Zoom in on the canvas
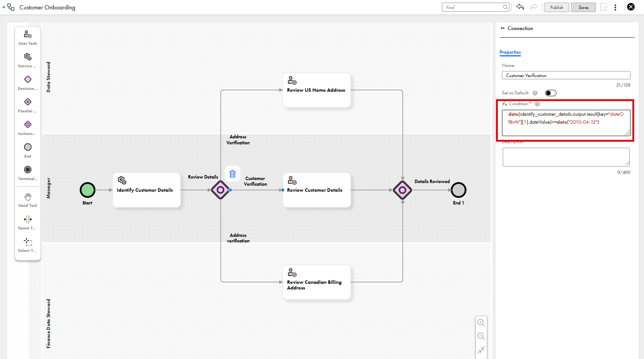 (x=481, y=323)
